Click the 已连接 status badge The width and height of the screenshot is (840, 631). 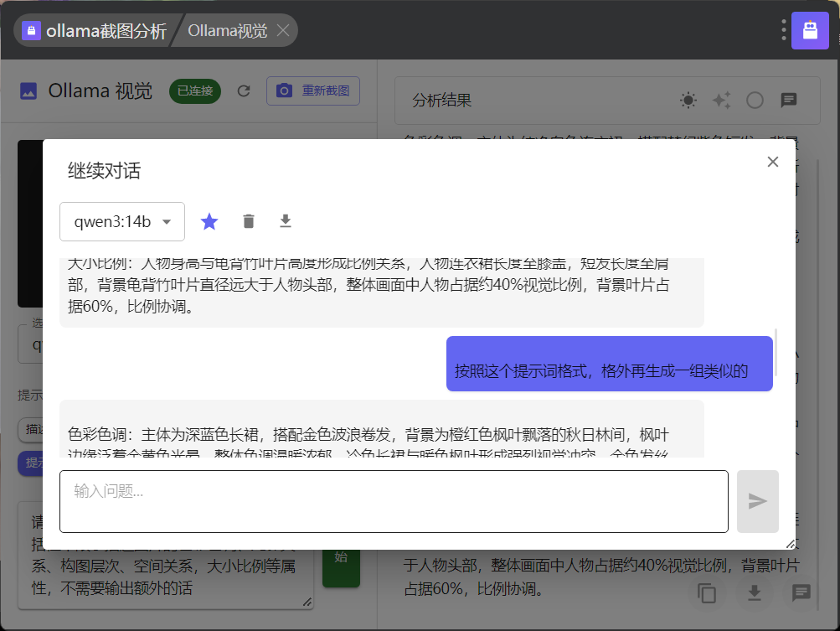coord(195,91)
